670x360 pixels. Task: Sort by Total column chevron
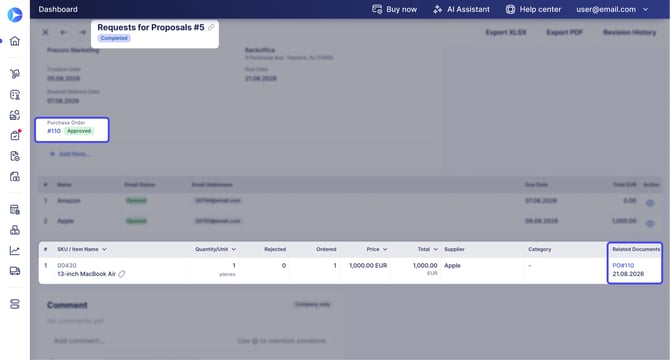(435, 249)
